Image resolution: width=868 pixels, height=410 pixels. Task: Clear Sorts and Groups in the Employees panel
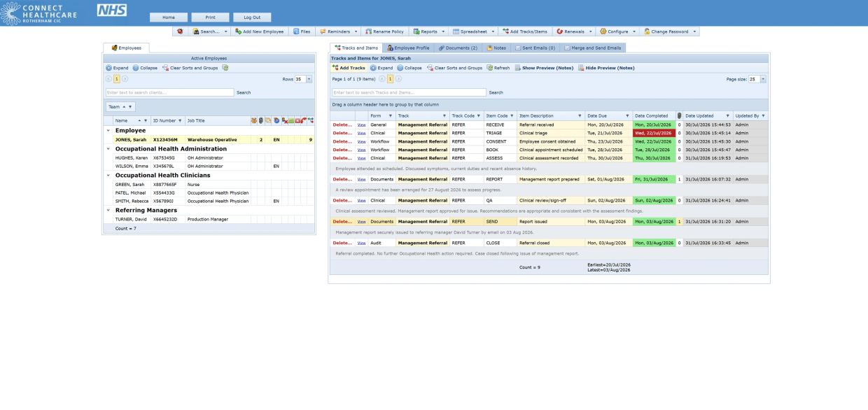[190, 68]
